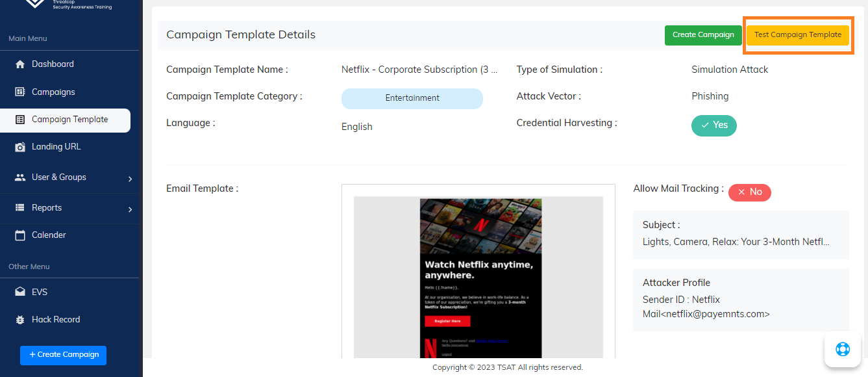Viewport: 868px width, 377px height.
Task: Click the sender email 'Mail<netflix@payemnts.com>'
Action: (706, 314)
